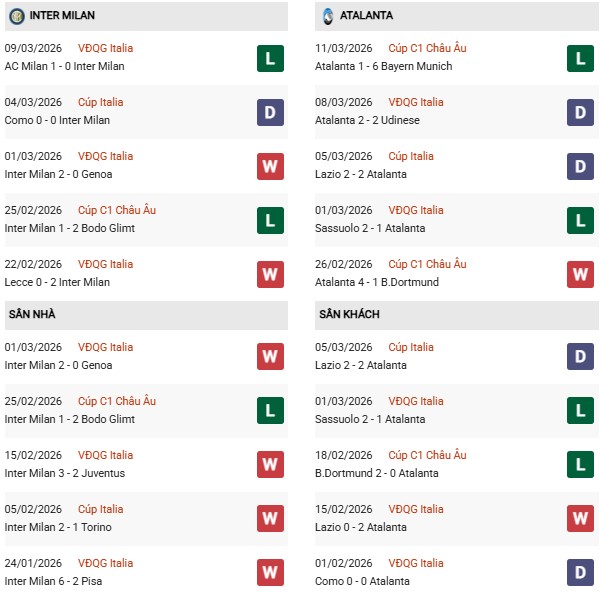Open the ATALANTA header title

click(x=366, y=16)
